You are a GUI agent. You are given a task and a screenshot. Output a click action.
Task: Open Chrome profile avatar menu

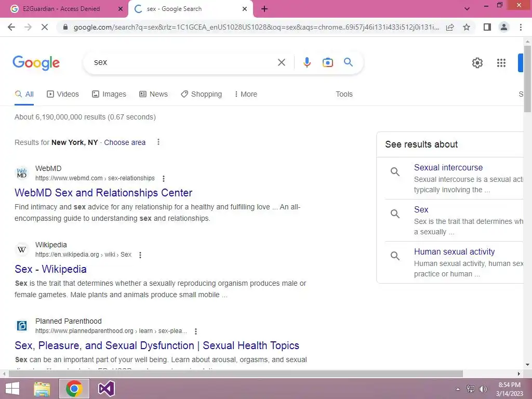tap(504, 27)
